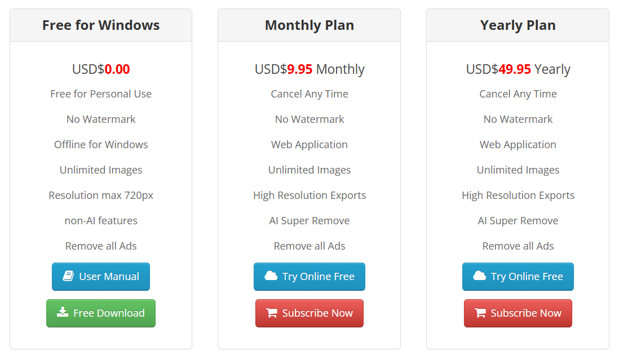This screenshot has height=364, width=619.
Task: Open the User Manual
Action: 101,277
